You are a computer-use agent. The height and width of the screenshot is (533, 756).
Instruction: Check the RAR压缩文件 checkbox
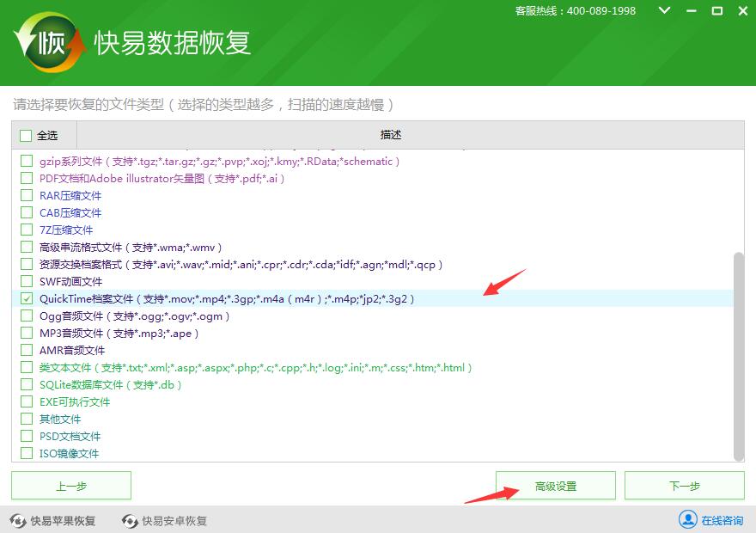pyautogui.click(x=27, y=195)
